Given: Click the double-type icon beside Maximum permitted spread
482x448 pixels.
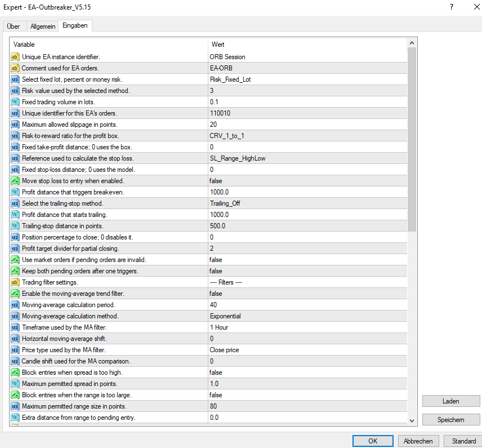Looking at the screenshot, I should point(15,384).
